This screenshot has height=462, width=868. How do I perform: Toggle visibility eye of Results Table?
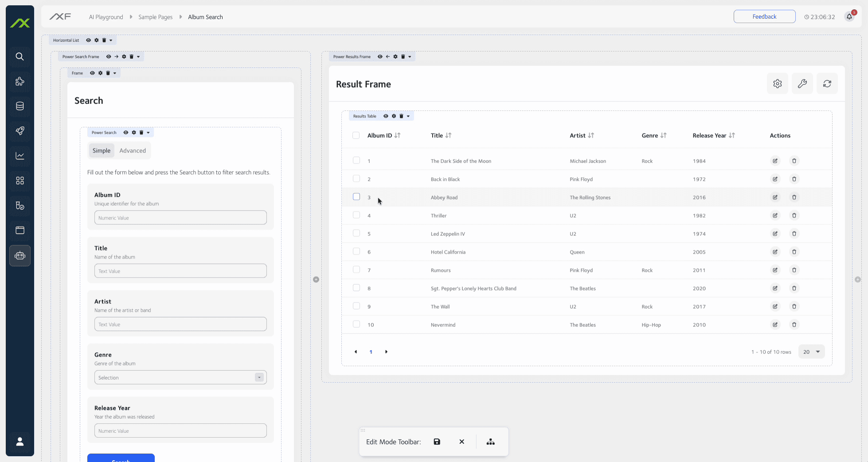[386, 116]
